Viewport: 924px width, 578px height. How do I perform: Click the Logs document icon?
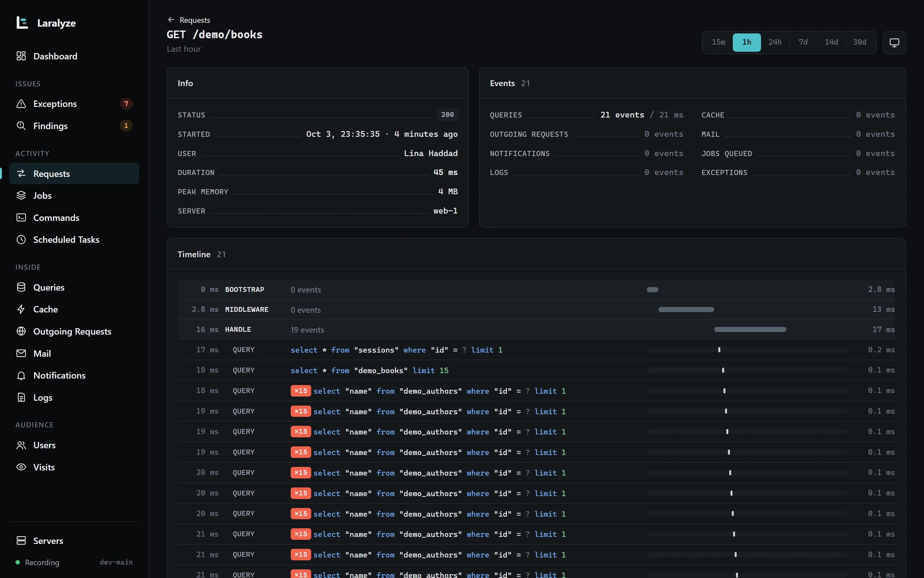click(21, 398)
